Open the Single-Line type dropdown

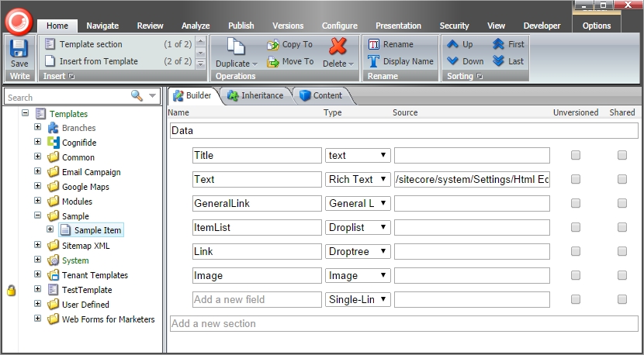pos(358,299)
